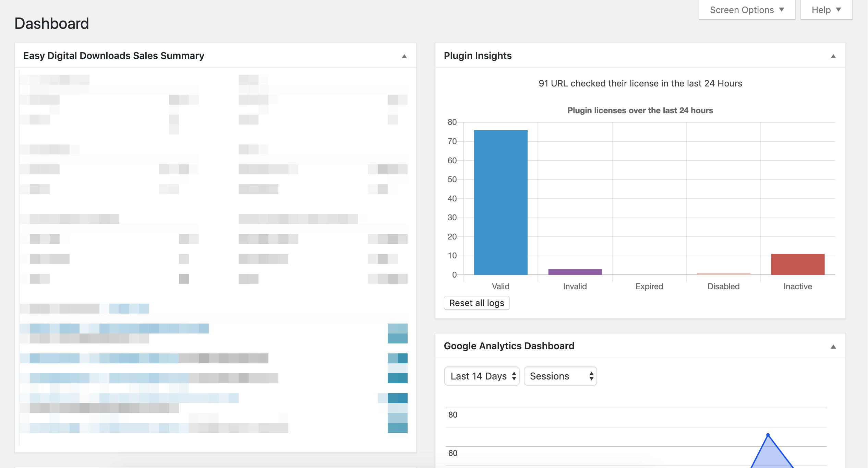Collapse the Plugin Insights panel
The height and width of the screenshot is (468, 868).
pyautogui.click(x=833, y=56)
